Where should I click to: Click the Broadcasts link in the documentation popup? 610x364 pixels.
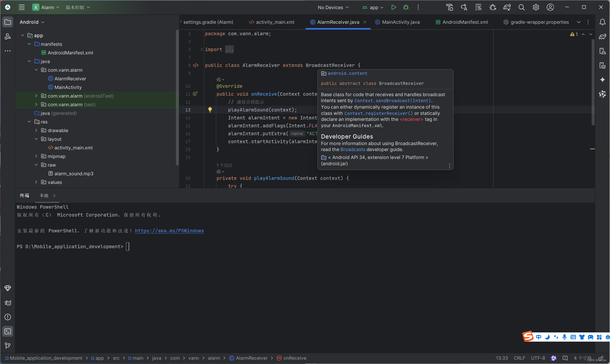[x=353, y=149]
